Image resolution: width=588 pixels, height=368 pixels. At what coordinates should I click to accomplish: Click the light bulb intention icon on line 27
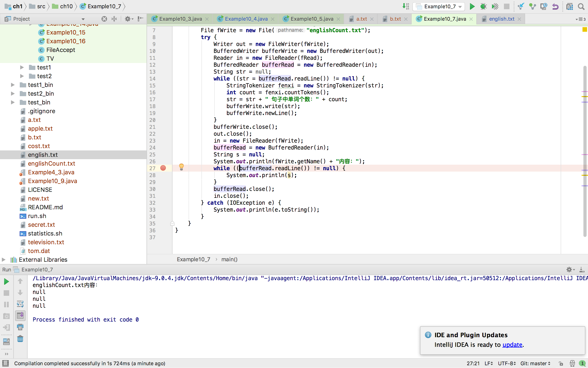(x=181, y=167)
